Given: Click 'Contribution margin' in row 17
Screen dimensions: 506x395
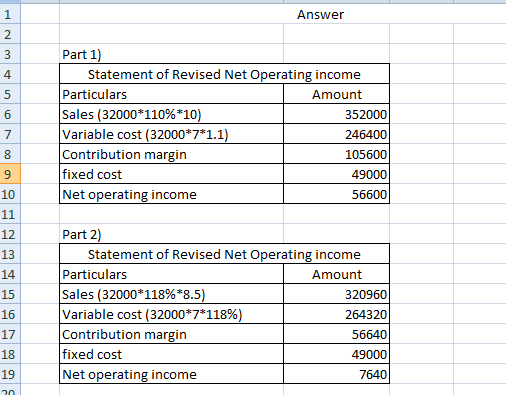Looking at the screenshot, I should (x=171, y=334).
